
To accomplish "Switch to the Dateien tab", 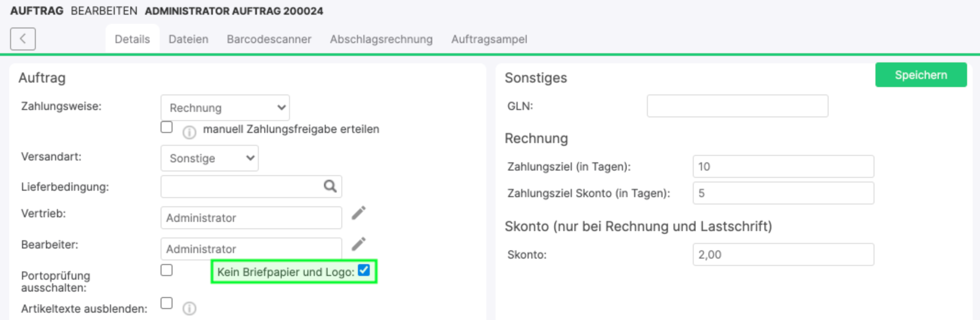I will pos(188,39).
